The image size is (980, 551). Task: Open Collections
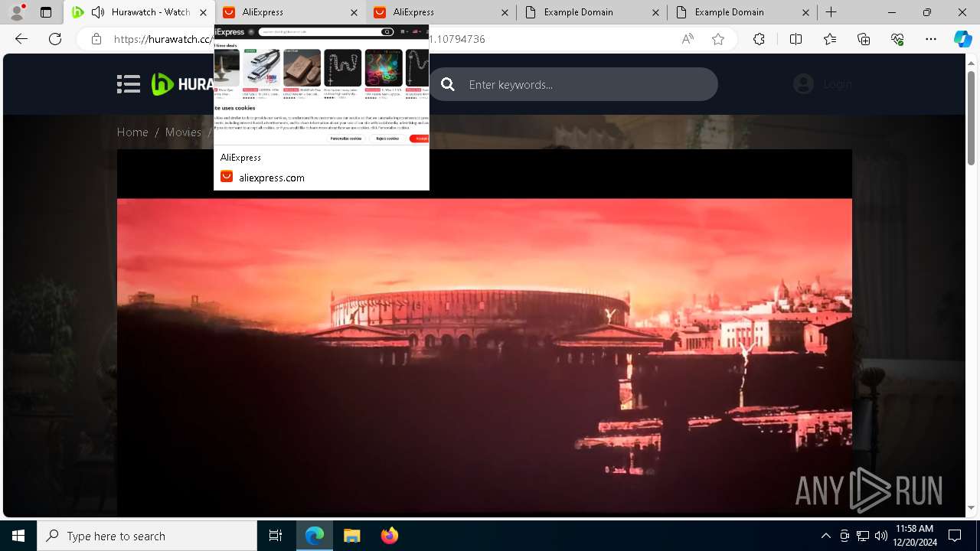click(864, 39)
